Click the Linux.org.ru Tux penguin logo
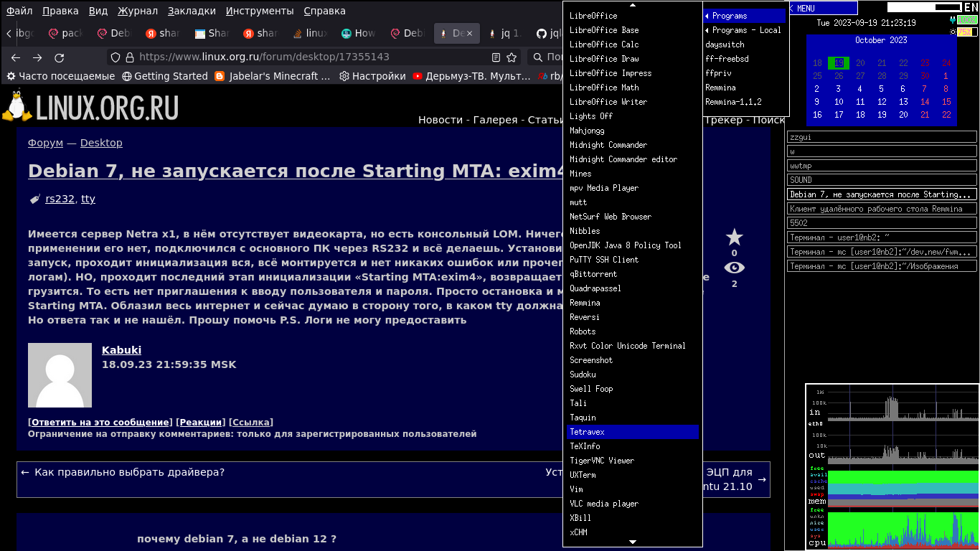Screen dimensions: 980x551 tap(17, 105)
